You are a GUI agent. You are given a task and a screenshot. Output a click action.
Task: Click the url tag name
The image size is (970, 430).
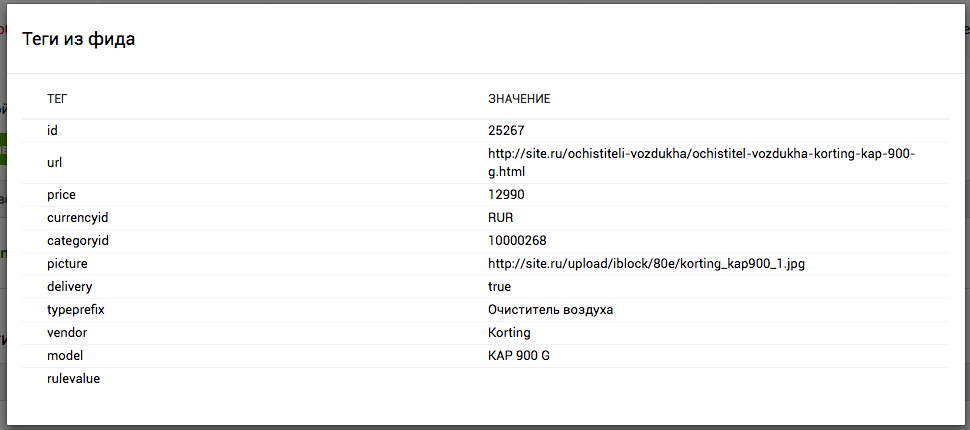(x=55, y=163)
